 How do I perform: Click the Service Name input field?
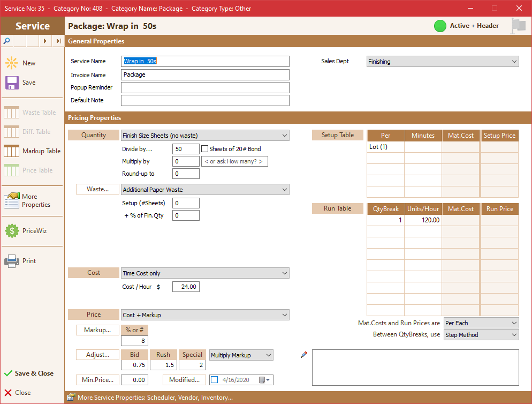coord(206,62)
